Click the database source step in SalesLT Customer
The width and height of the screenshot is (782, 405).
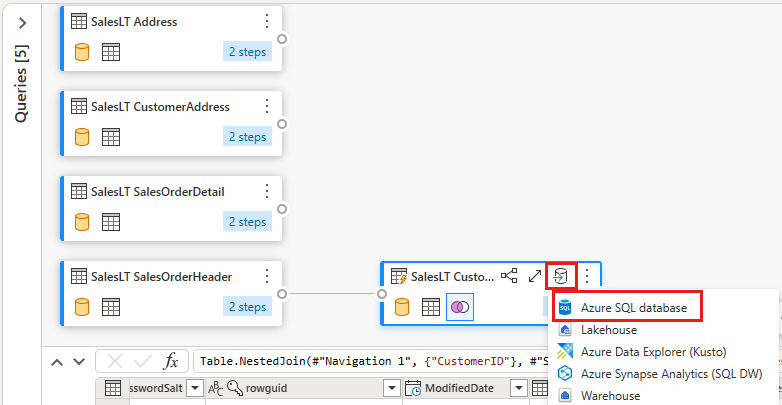[402, 307]
